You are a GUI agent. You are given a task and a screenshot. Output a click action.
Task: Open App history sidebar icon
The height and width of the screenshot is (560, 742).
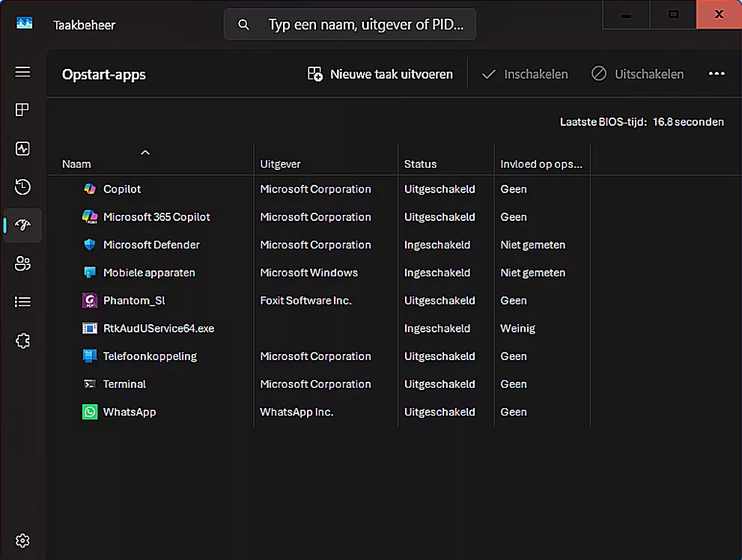point(22,186)
